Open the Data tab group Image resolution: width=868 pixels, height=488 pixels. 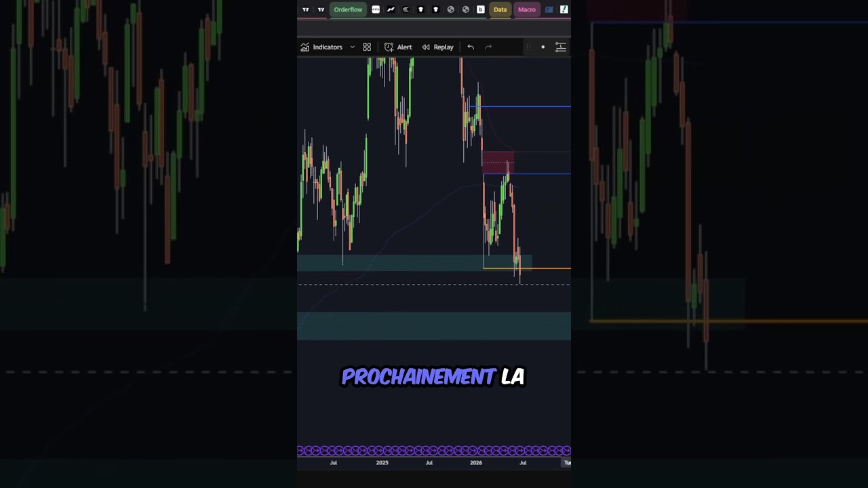(500, 9)
